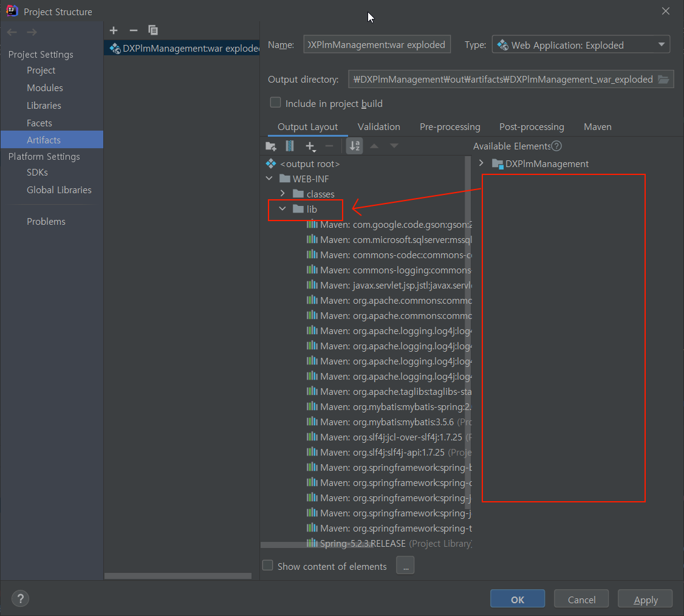Open the Pre-processing tab
Screen dimensions: 684x616
point(450,127)
